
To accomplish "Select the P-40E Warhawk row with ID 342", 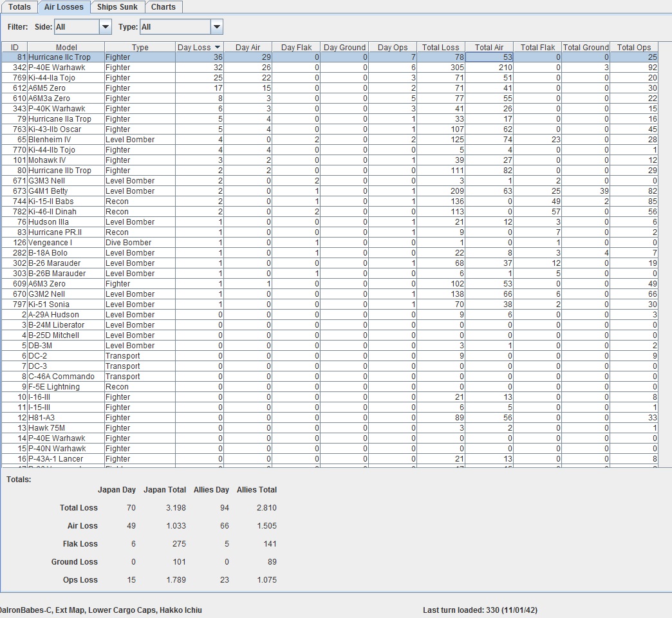I will click(x=330, y=68).
